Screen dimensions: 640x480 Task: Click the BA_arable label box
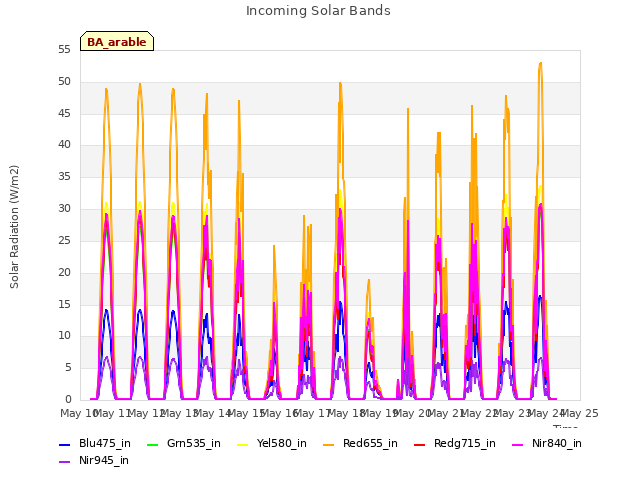coord(117,41)
